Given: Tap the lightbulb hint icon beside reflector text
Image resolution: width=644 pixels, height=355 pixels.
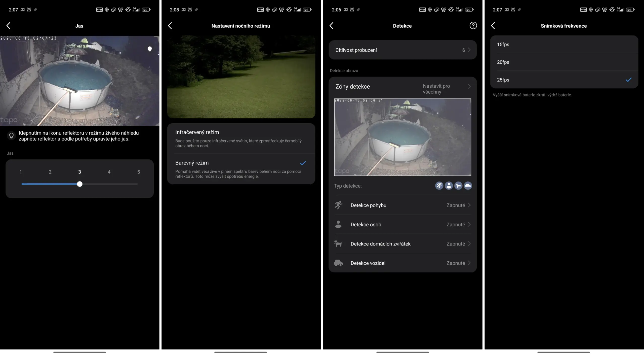Looking at the screenshot, I should click(11, 136).
